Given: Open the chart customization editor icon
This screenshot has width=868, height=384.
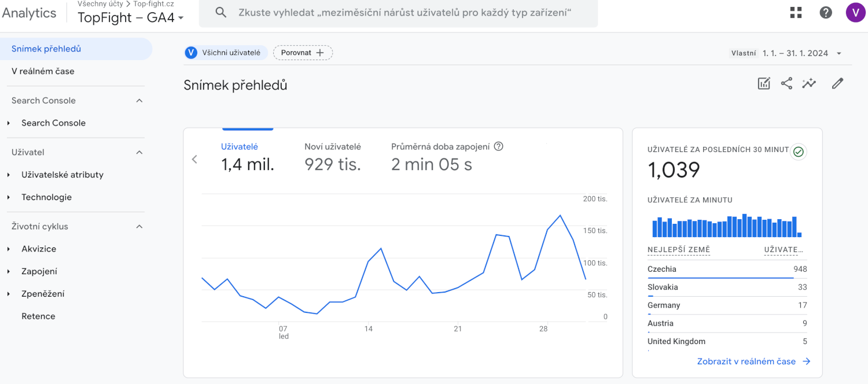Looking at the screenshot, I should pos(763,83).
